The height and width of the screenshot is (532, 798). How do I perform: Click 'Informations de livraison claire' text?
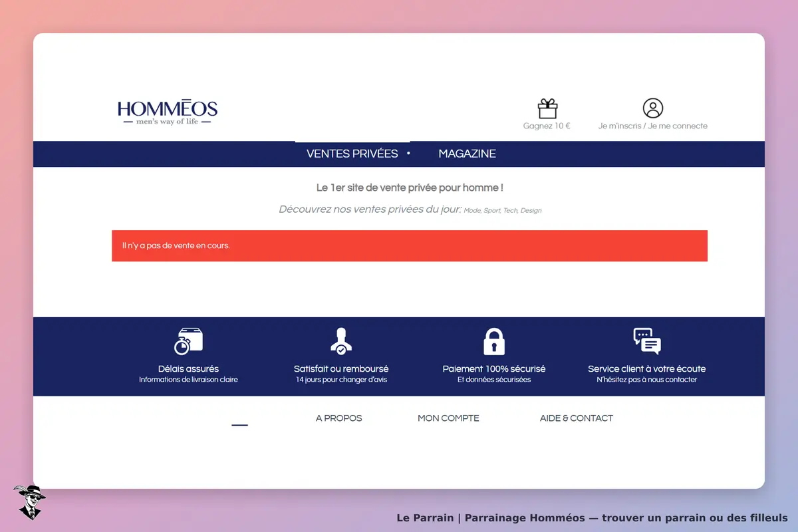[188, 380]
